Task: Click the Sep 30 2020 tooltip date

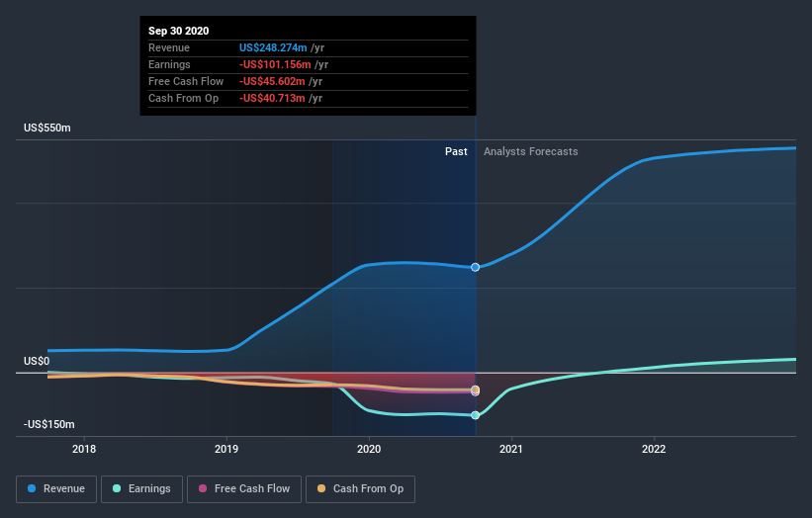Action: click(x=179, y=31)
